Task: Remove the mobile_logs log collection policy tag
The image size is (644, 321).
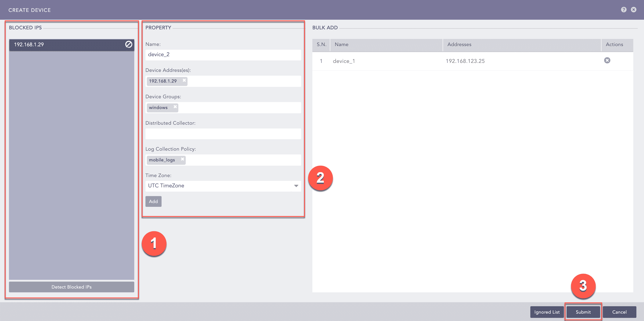Action: tap(182, 160)
